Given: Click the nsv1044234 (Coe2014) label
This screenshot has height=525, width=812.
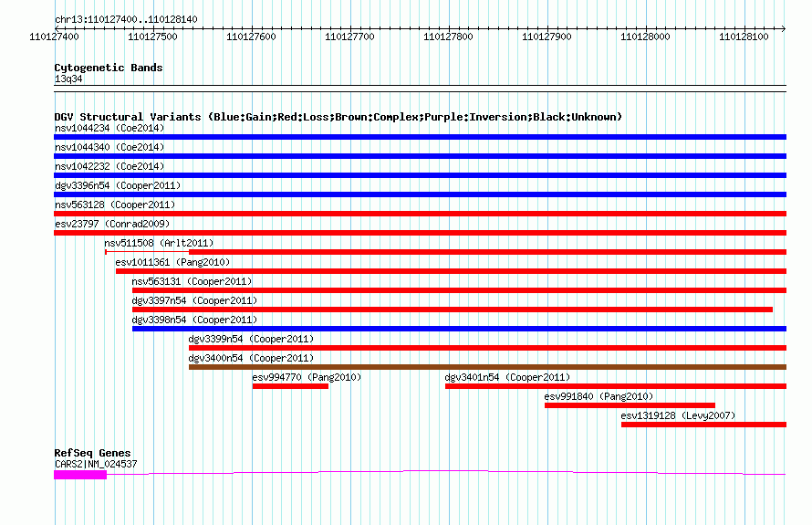Looking at the screenshot, I should [109, 128].
